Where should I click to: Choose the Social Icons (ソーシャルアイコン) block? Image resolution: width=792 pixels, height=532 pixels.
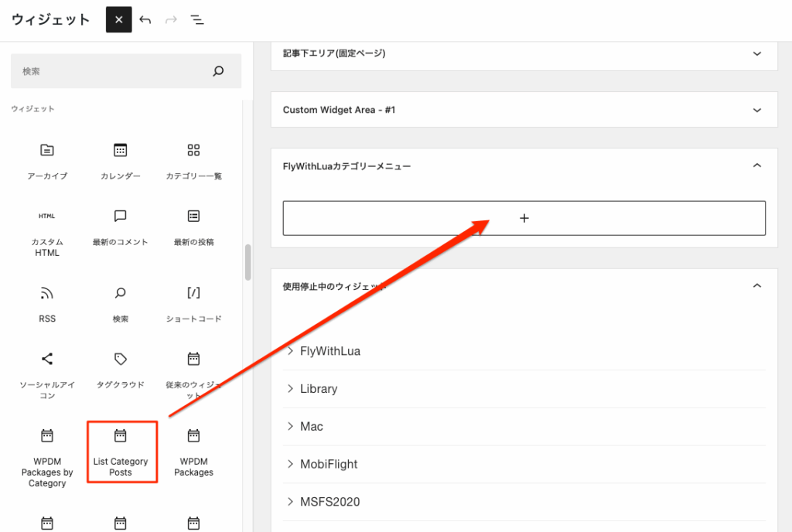point(47,373)
